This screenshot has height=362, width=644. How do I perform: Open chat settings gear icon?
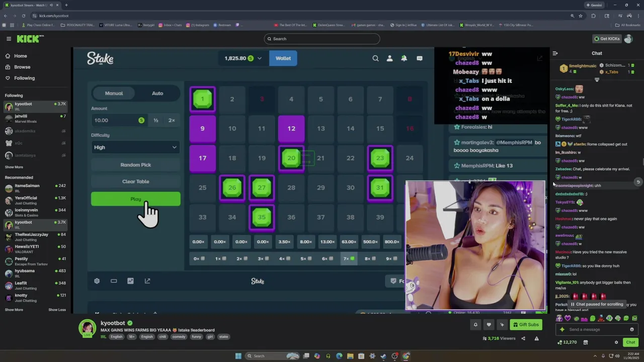point(616,342)
